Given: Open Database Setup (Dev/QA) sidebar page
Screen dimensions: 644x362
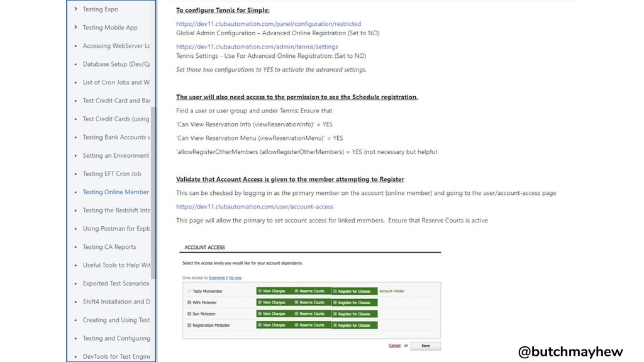Looking at the screenshot, I should click(116, 64).
